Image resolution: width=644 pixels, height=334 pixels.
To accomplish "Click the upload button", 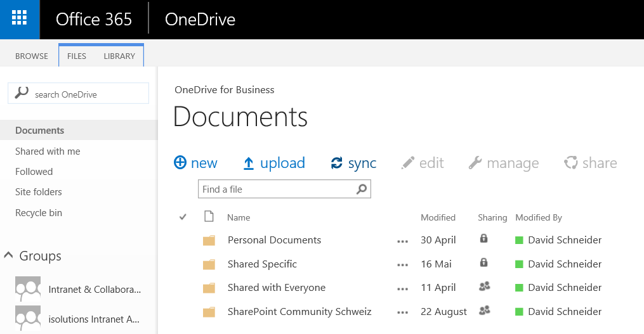I will (274, 163).
